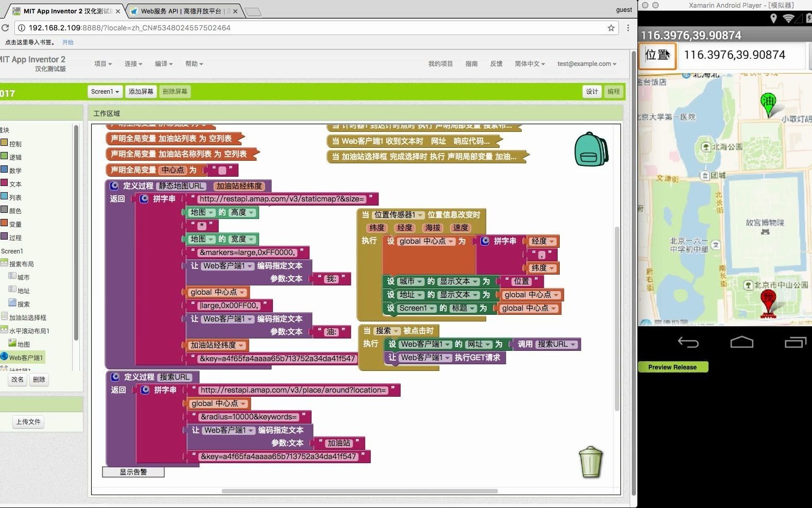This screenshot has width=812, height=508.
Task: Select the 逻辑 block category
Action: click(11, 157)
